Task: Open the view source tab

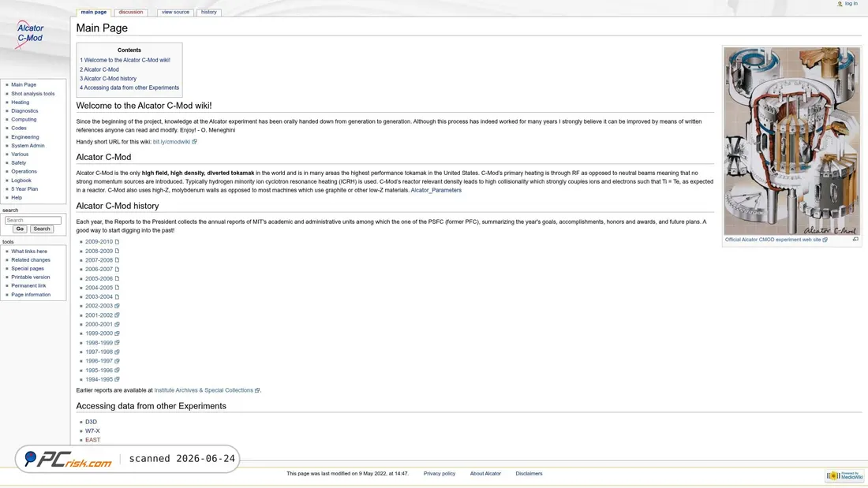Action: click(175, 12)
